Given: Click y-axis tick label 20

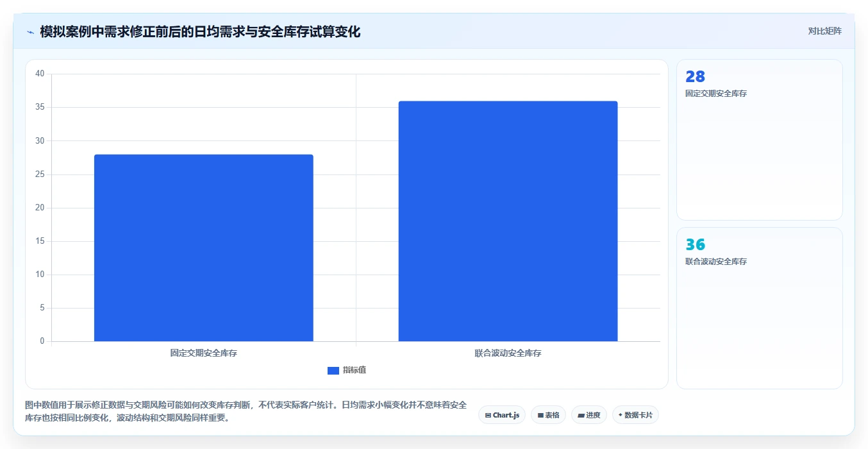Looking at the screenshot, I should point(40,208).
